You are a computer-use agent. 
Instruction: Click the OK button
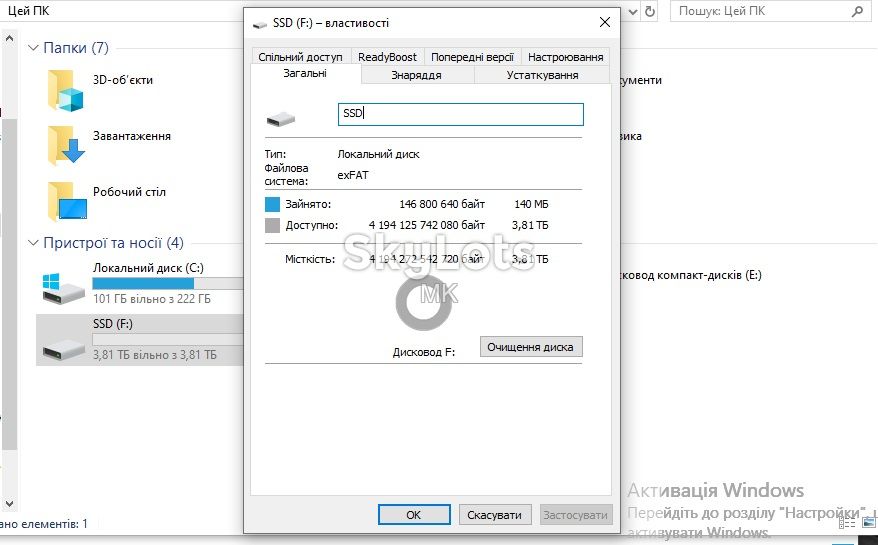click(414, 515)
